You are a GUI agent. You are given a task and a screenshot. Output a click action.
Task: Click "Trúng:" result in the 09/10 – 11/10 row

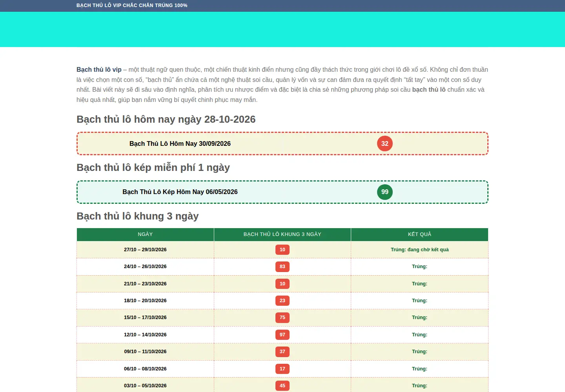pos(420,352)
